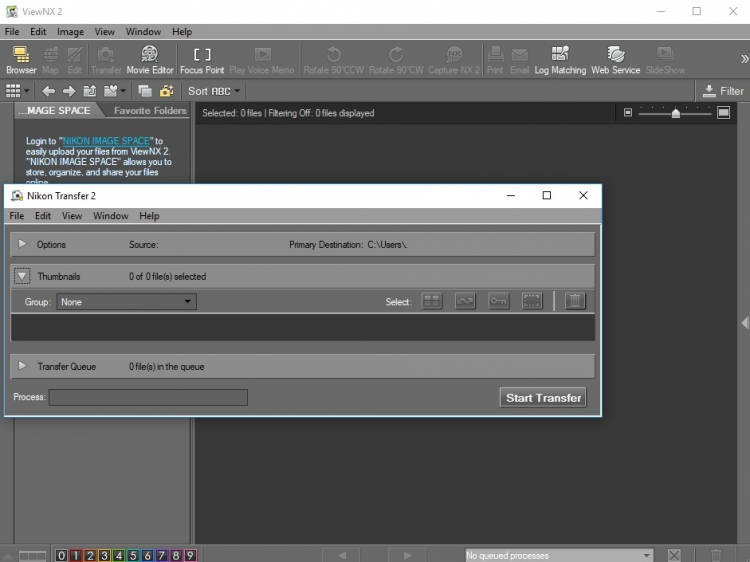Open the Sort ABC dropdown
Viewport: 750px width, 562px height.
(213, 91)
